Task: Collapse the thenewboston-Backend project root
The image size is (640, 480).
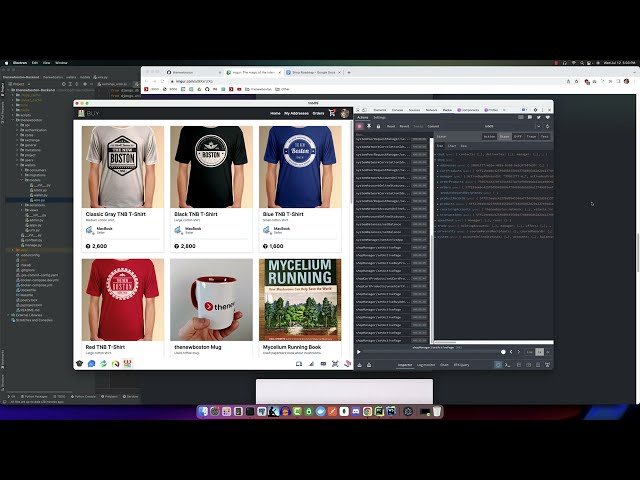Action: [x=9, y=90]
